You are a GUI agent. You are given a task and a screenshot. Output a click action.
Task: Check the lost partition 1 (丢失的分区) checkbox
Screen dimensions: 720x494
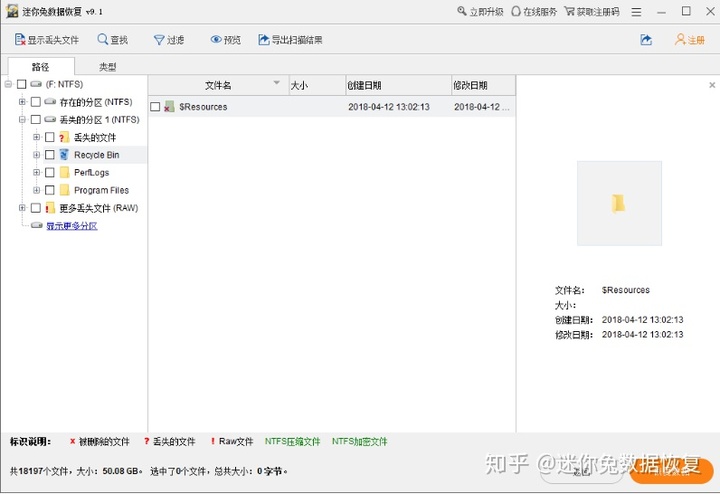36,120
